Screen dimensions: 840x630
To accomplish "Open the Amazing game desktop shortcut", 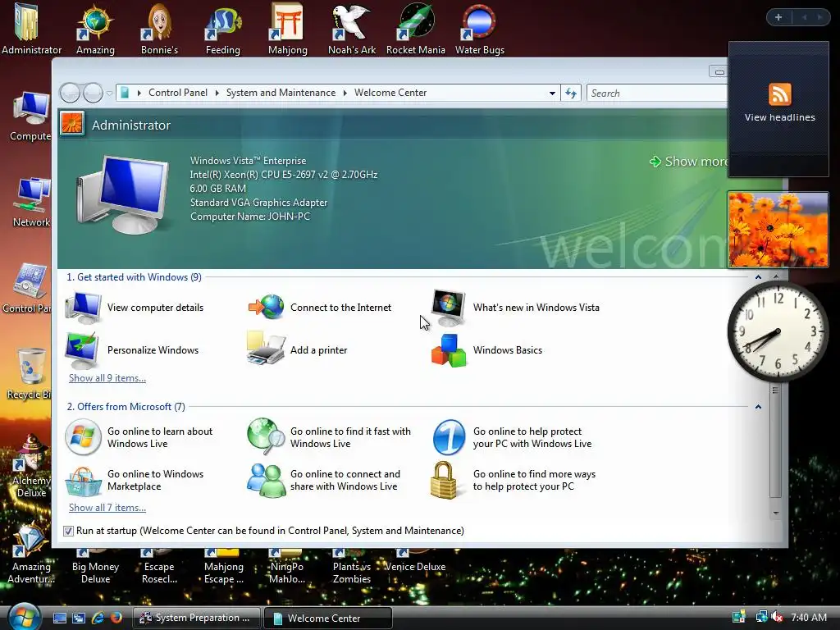I will (x=95, y=29).
